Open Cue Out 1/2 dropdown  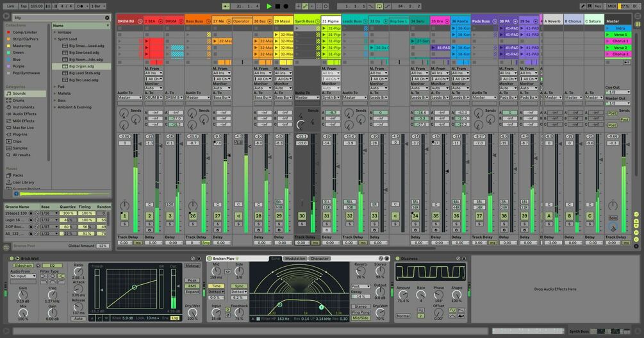[x=617, y=92]
